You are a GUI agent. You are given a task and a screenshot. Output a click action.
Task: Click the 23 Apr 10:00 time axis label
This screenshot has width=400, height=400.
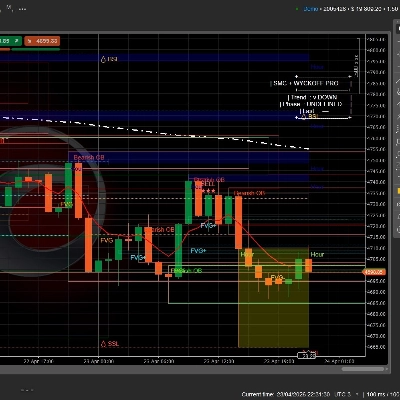pos(219,361)
